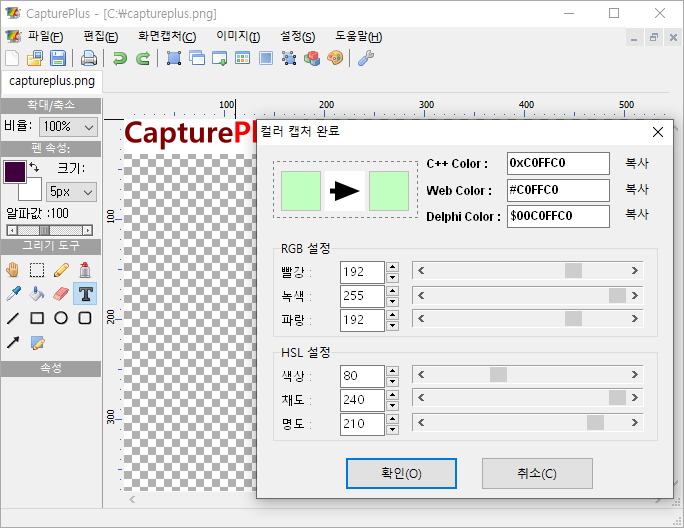The image size is (684, 528).
Task: Click the 확인(O) confirm button
Action: tap(401, 473)
